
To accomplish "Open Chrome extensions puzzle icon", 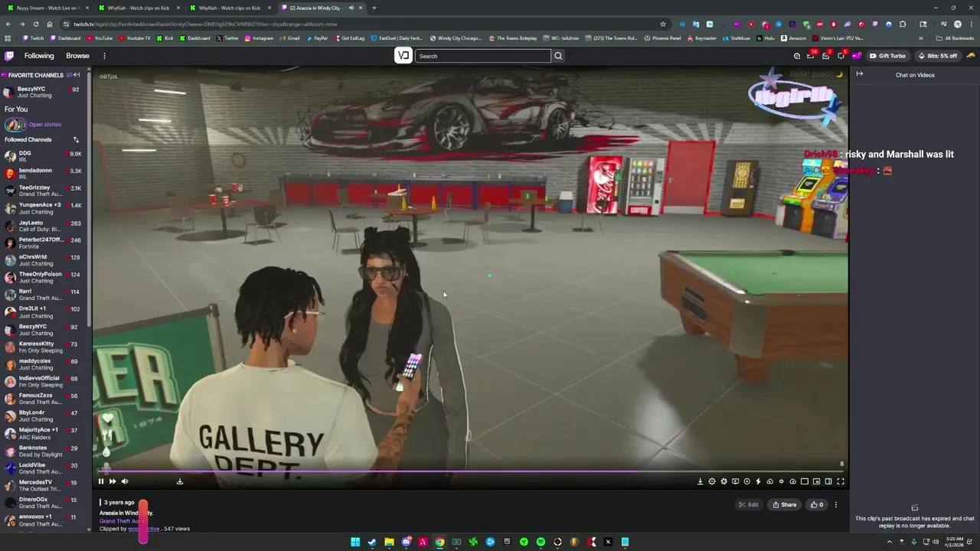I will coord(902,24).
